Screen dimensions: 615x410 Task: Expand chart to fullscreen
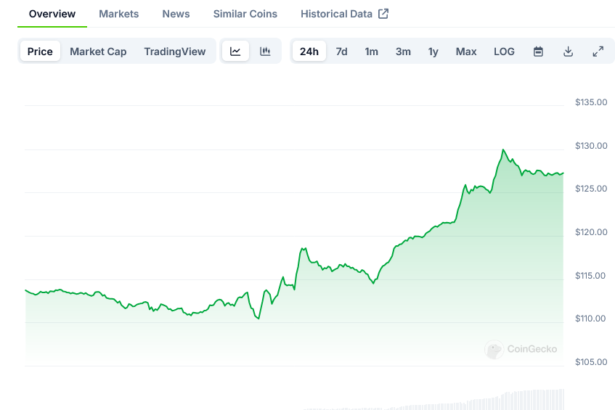pos(598,52)
